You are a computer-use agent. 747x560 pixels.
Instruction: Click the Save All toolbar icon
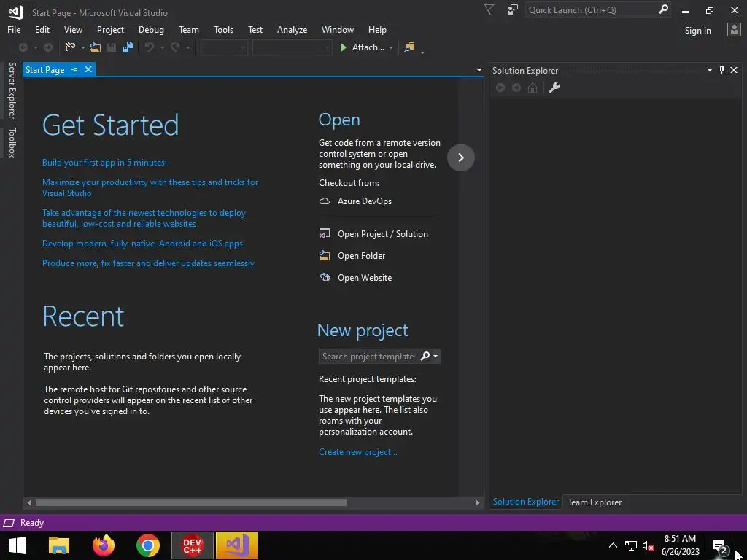(x=128, y=47)
